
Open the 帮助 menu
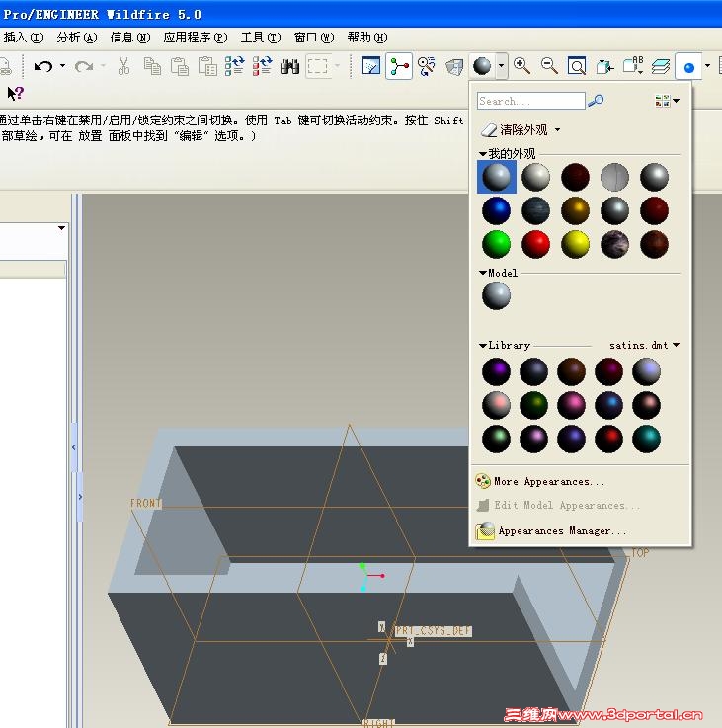[367, 38]
